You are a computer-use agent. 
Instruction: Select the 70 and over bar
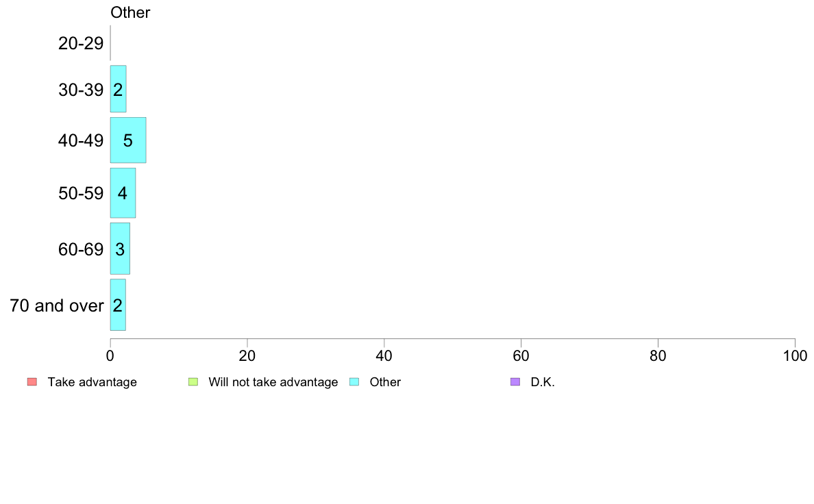coord(118,305)
